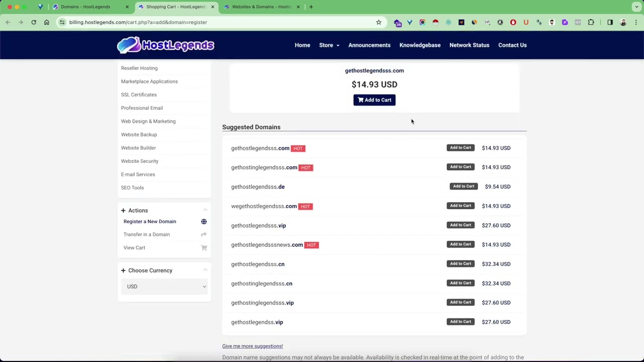This screenshot has width=644, height=362.
Task: Click the circular R extension icon
Action: tap(500, 22)
